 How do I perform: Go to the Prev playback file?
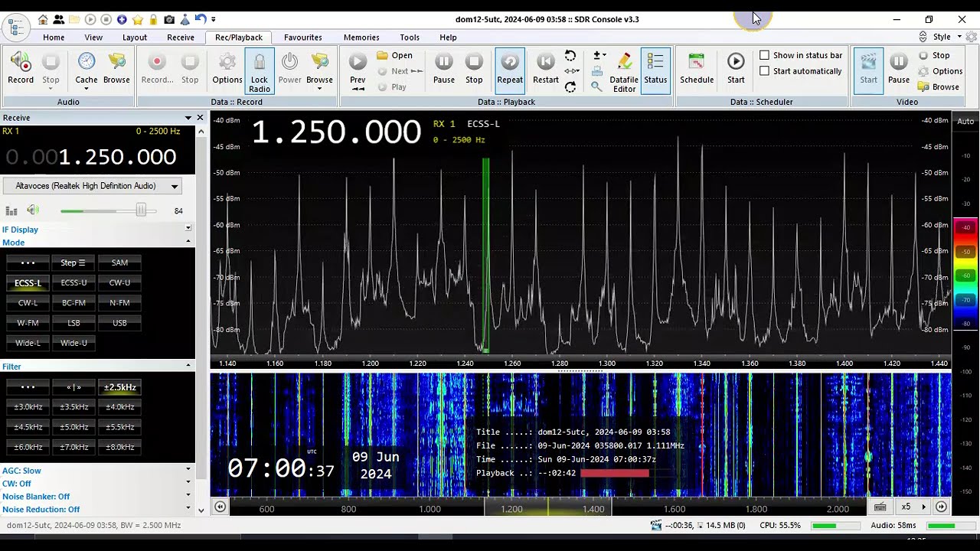(358, 70)
